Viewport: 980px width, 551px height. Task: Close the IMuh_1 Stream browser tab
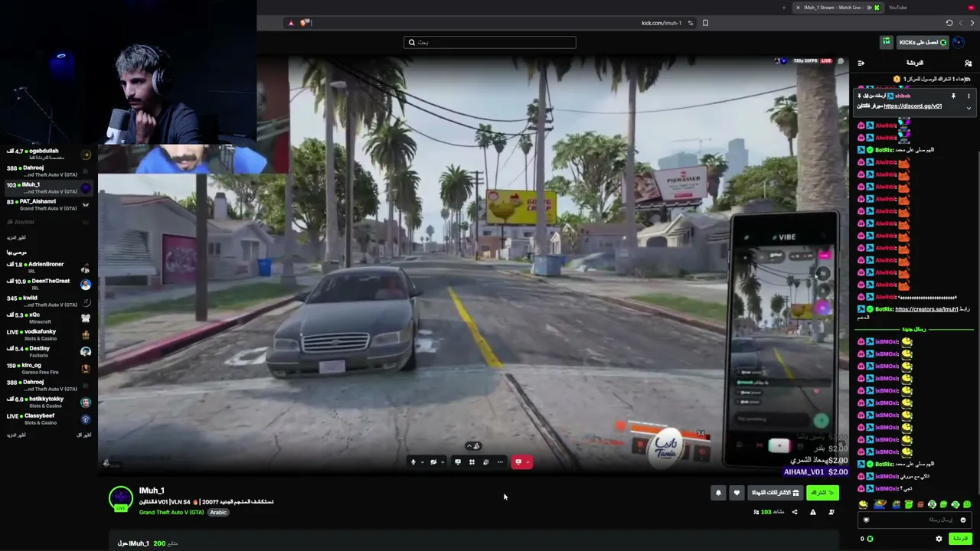tap(798, 8)
